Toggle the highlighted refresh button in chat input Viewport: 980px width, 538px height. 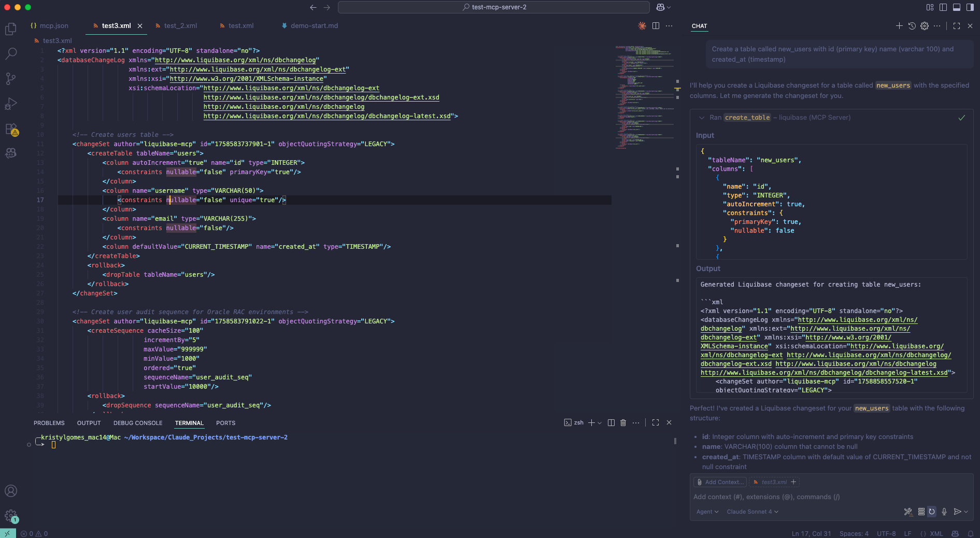932,512
